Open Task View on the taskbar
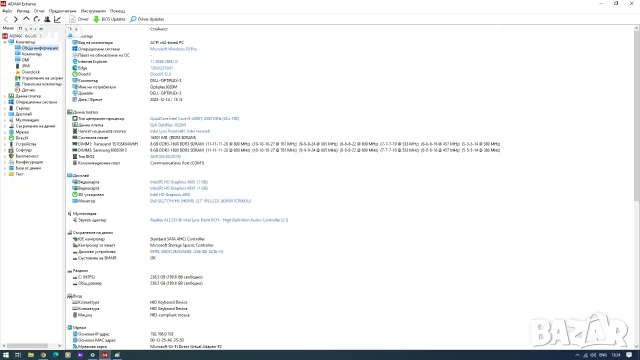Screen dimensions: 640x360 click(x=18, y=355)
